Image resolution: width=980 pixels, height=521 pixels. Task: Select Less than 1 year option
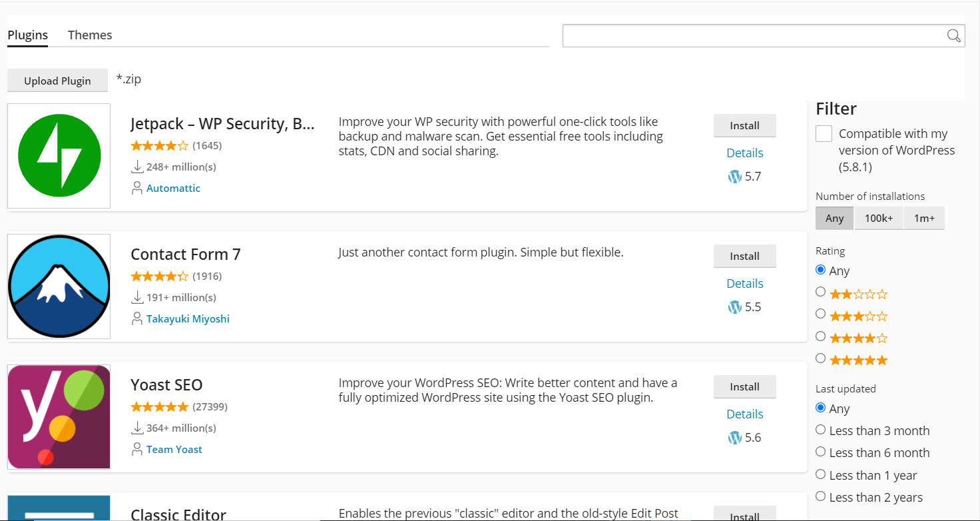(820, 474)
